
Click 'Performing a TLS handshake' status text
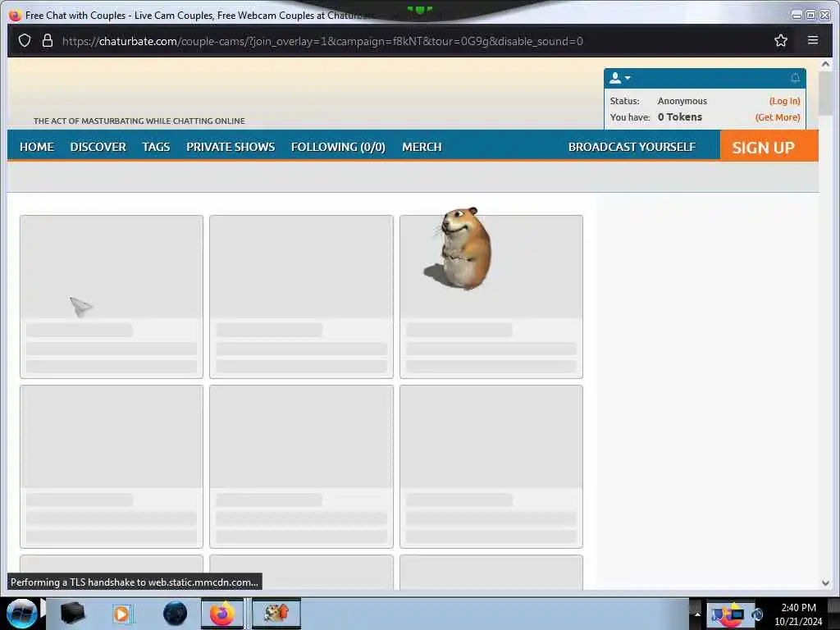pyautogui.click(x=135, y=582)
